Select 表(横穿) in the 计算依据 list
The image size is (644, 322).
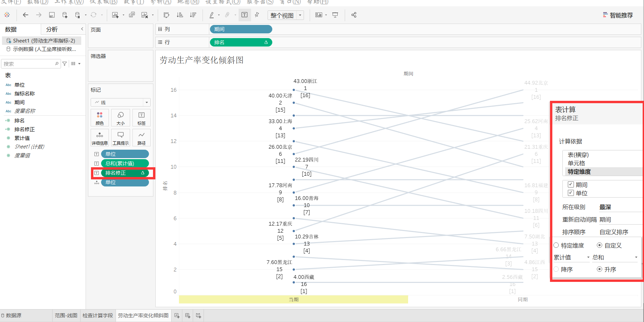(x=578, y=155)
